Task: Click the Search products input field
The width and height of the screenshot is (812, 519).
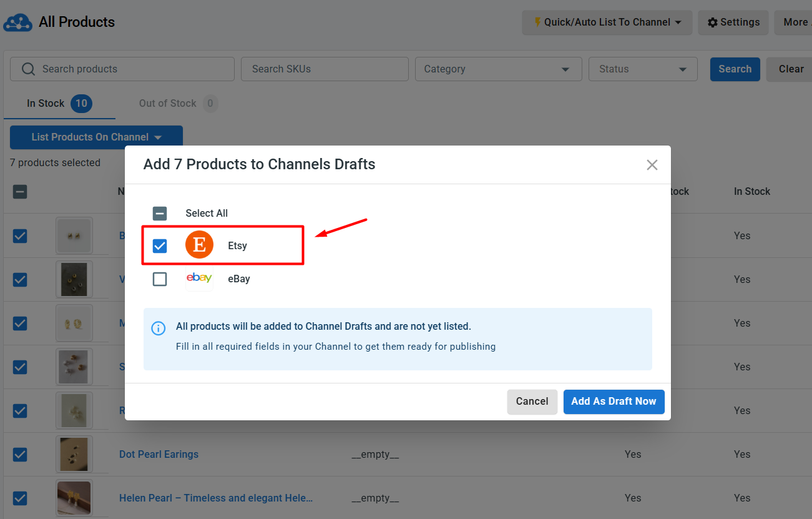Action: point(122,69)
